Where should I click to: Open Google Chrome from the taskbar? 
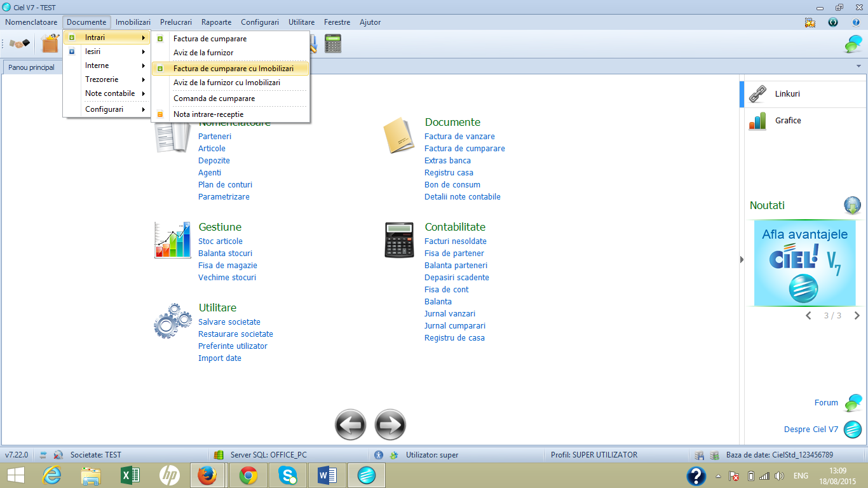tap(248, 475)
